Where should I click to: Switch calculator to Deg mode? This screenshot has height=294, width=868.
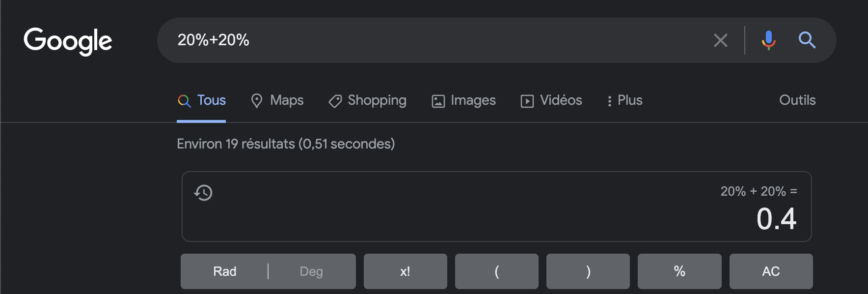(x=311, y=271)
